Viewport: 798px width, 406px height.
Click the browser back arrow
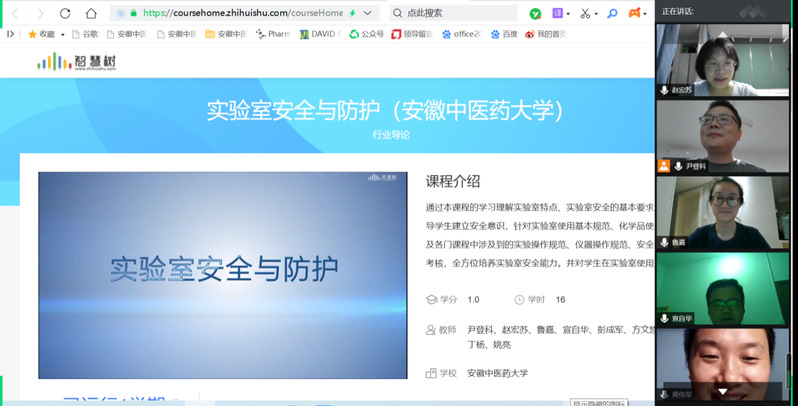pyautogui.click(x=15, y=14)
